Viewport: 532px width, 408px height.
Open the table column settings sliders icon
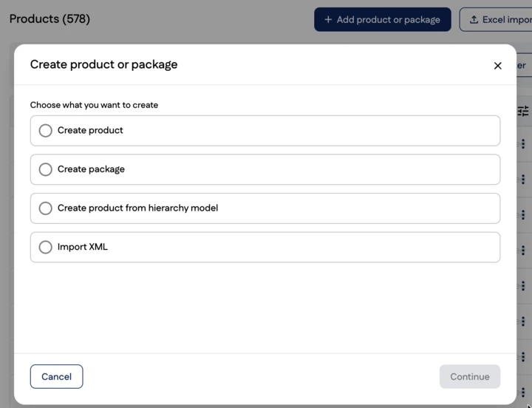[523, 111]
